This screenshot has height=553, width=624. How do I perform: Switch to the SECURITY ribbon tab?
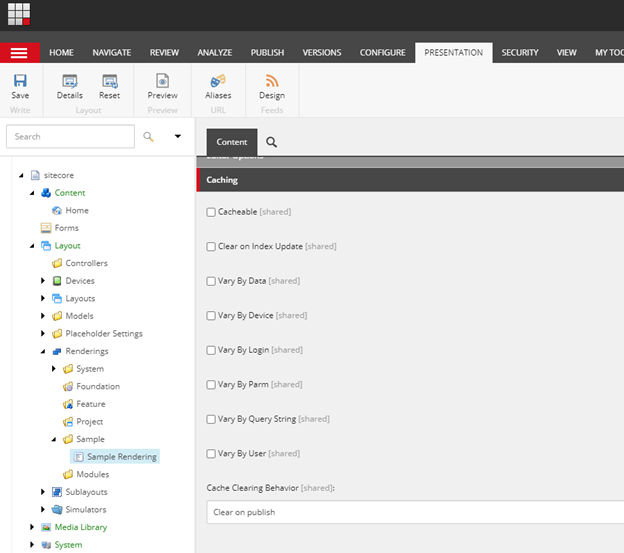click(x=520, y=53)
